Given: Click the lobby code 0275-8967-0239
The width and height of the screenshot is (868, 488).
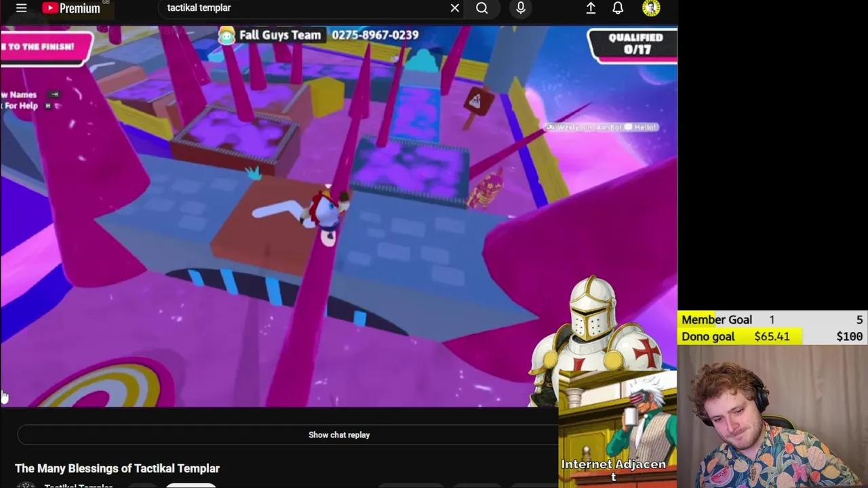Looking at the screenshot, I should [375, 35].
